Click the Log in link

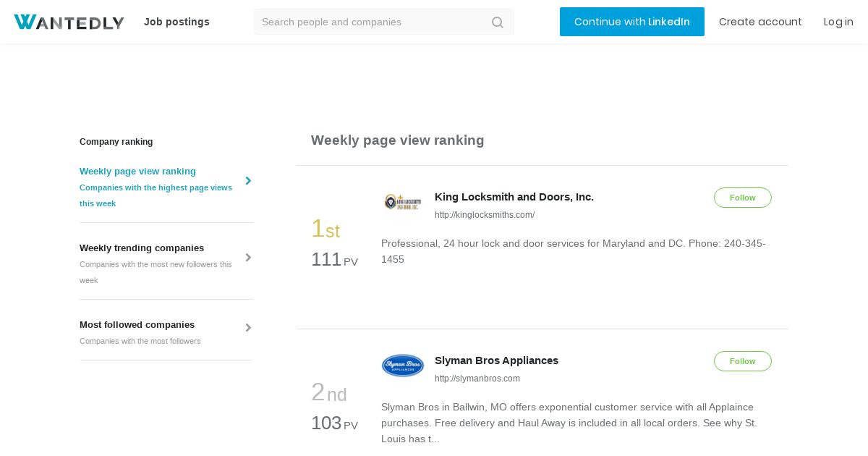pyautogui.click(x=838, y=22)
